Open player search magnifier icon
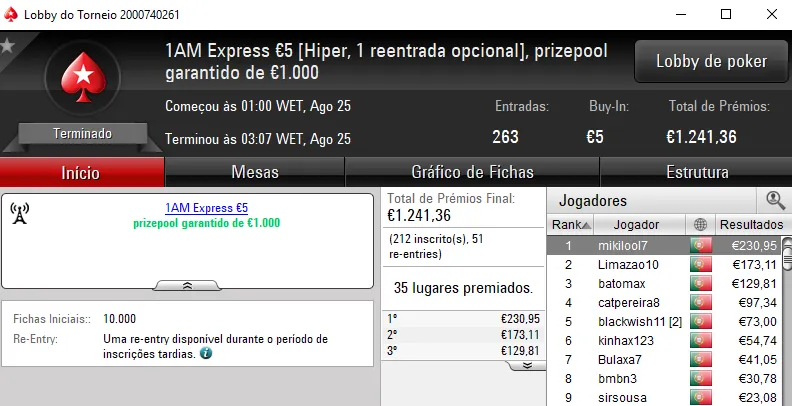Viewport: 792px width, 406px height. click(775, 200)
